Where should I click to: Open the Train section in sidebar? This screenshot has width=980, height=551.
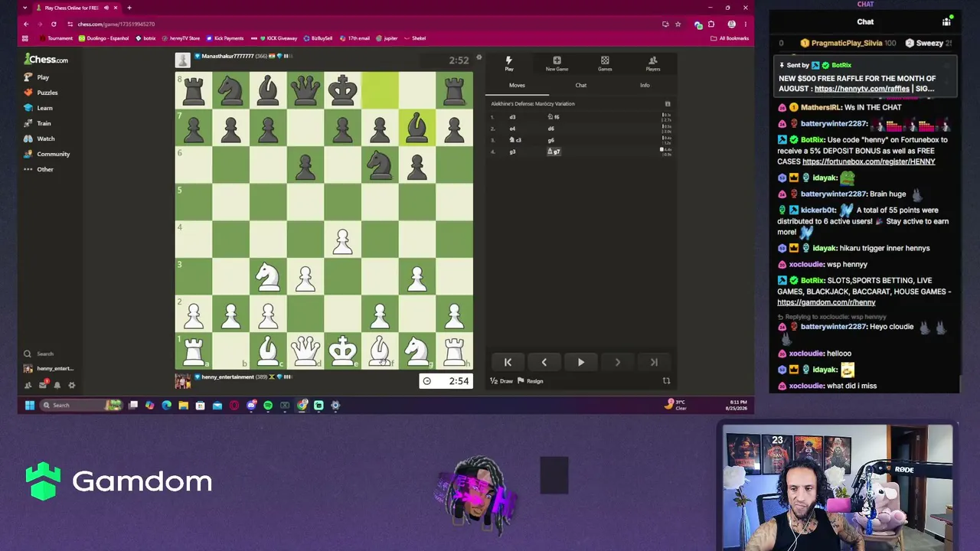pos(38,123)
